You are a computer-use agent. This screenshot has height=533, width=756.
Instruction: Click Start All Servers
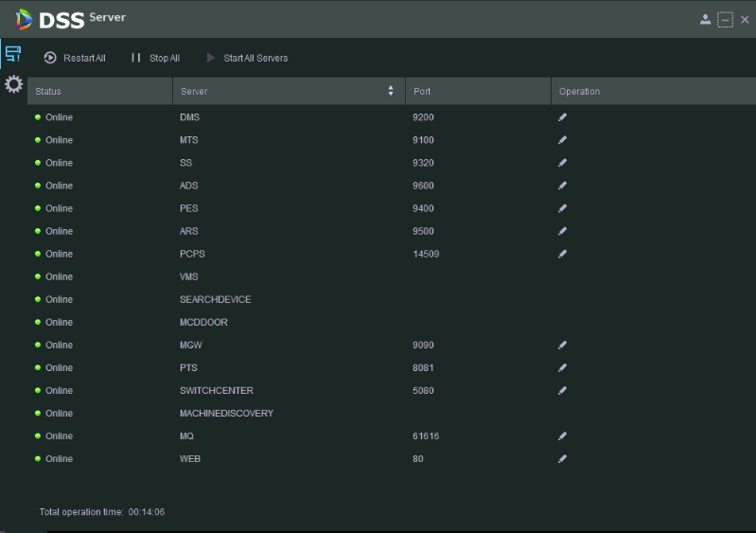[247, 59]
